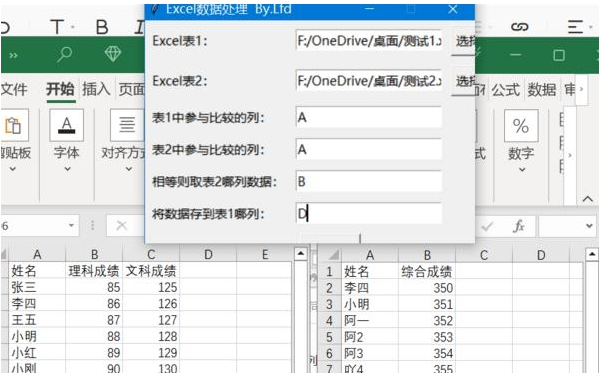Select column D header in left worksheet
Viewport: 605px width, 373px height.
click(x=208, y=255)
